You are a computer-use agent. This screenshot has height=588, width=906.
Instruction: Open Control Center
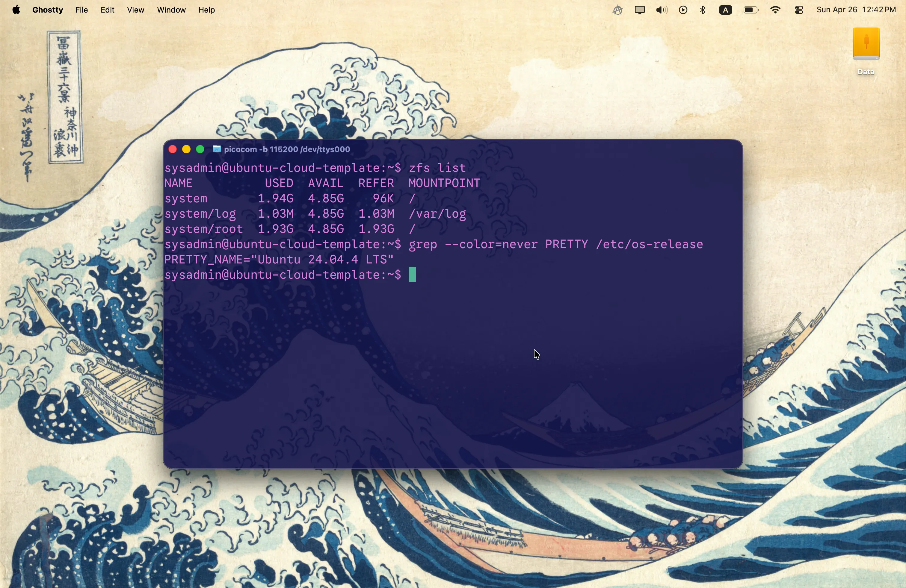(799, 10)
